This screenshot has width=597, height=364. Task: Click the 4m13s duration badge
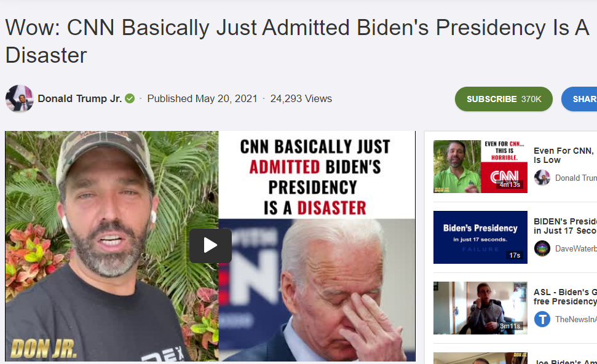[510, 184]
